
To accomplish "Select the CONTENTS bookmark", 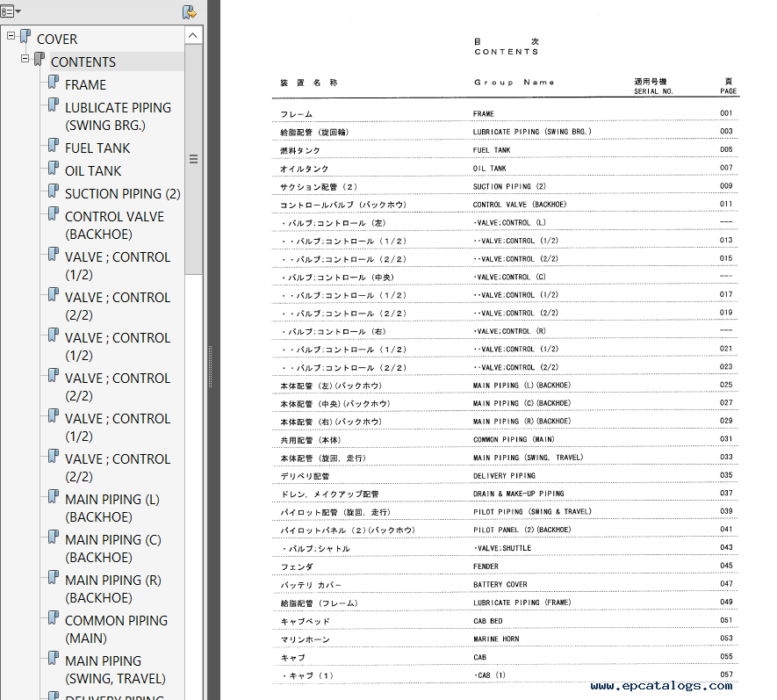I will 83,62.
